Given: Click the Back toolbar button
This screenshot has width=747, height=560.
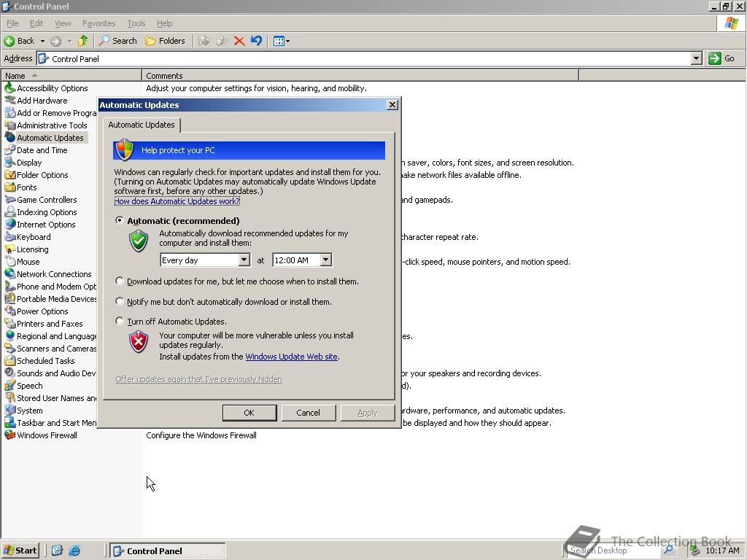Looking at the screenshot, I should [x=19, y=41].
